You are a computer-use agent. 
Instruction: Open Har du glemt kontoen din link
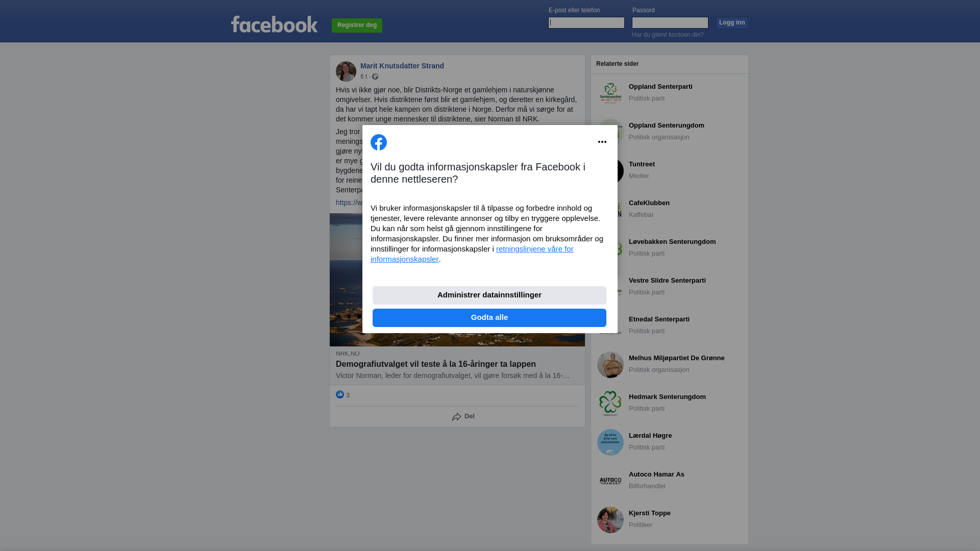tap(668, 35)
